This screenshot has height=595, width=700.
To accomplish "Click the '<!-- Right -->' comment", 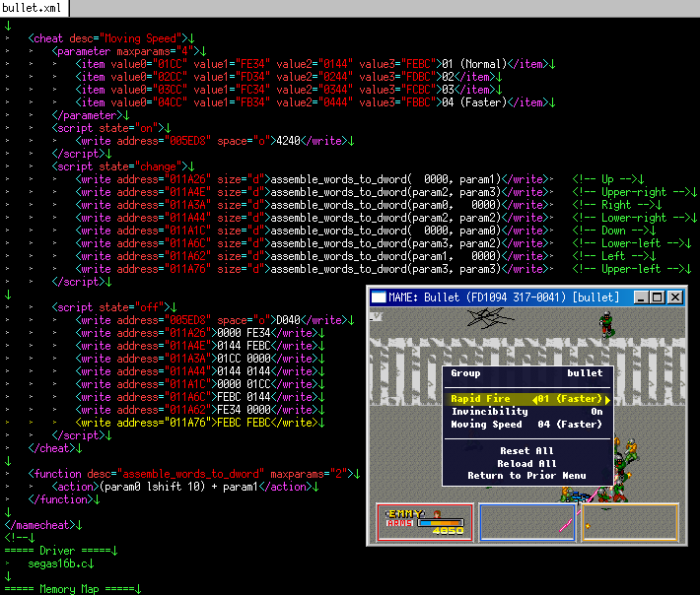I will pos(614,205).
